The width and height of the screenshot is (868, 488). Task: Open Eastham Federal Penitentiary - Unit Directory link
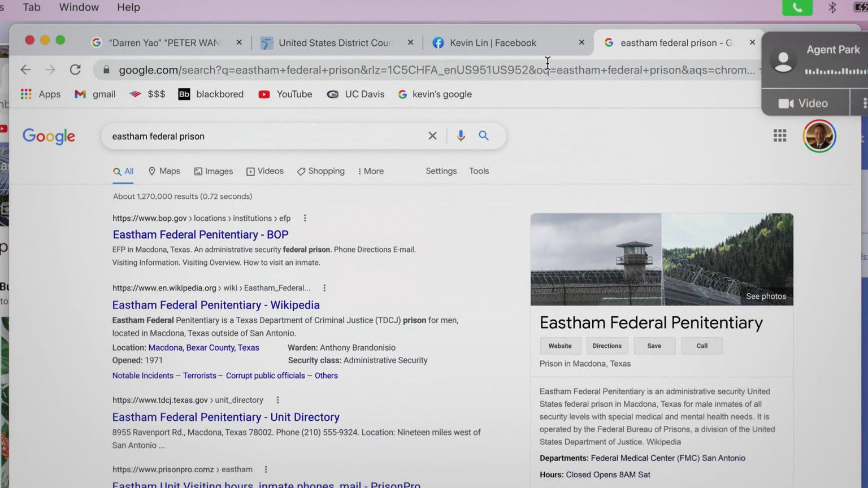225,417
